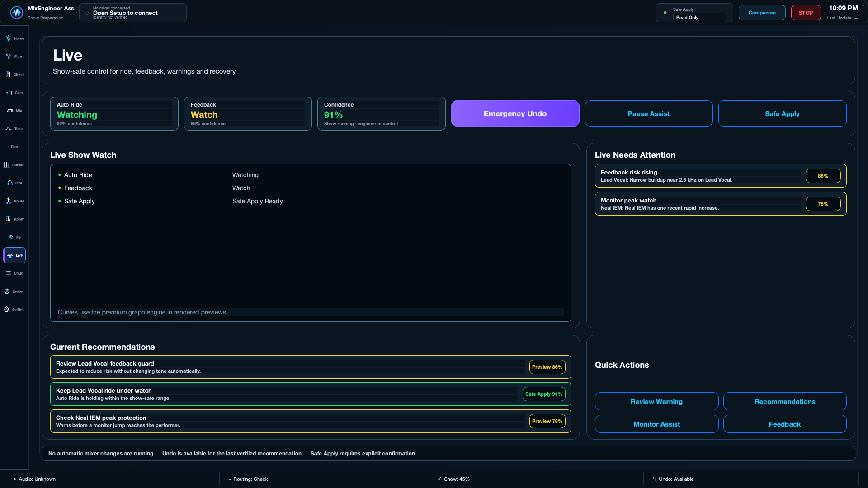Open the Auto Ride Watching status card
The image size is (868, 488).
(114, 113)
